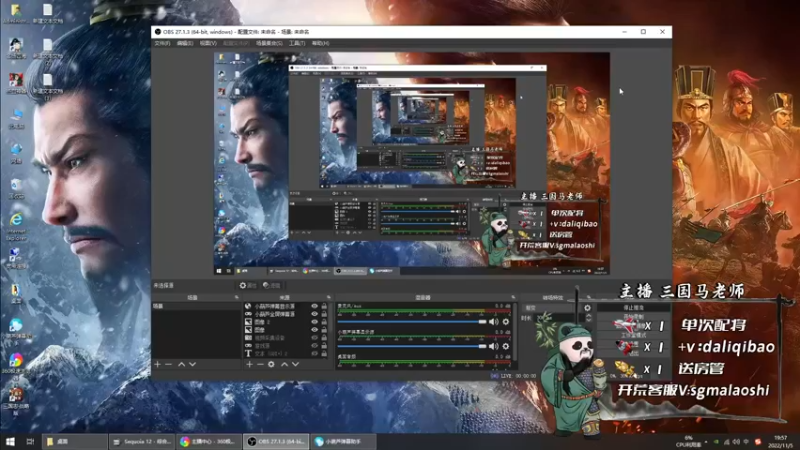Move source down with arrow icon
This screenshot has height=450, width=800.
[x=295, y=364]
